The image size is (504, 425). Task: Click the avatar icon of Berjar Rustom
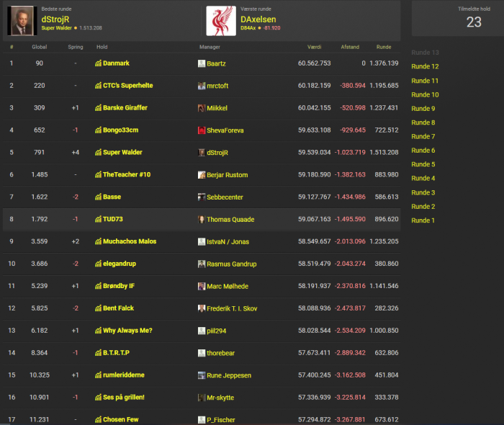coord(202,175)
